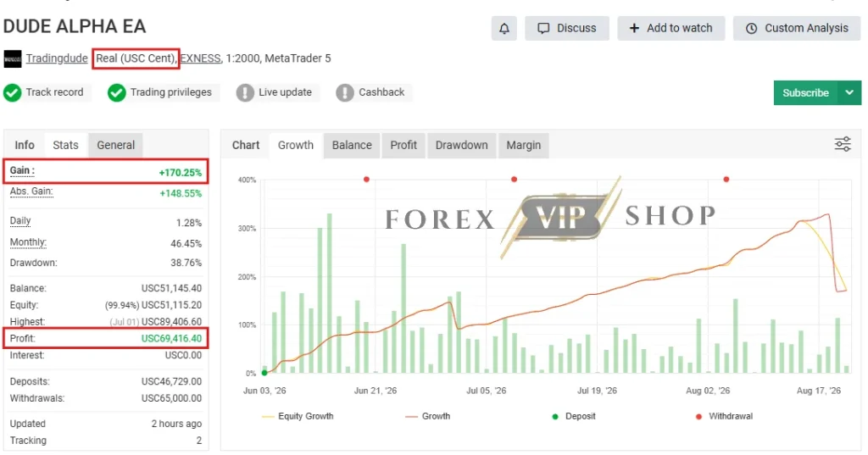868x455 pixels.
Task: Switch to the Margin chart tab
Action: (x=523, y=145)
